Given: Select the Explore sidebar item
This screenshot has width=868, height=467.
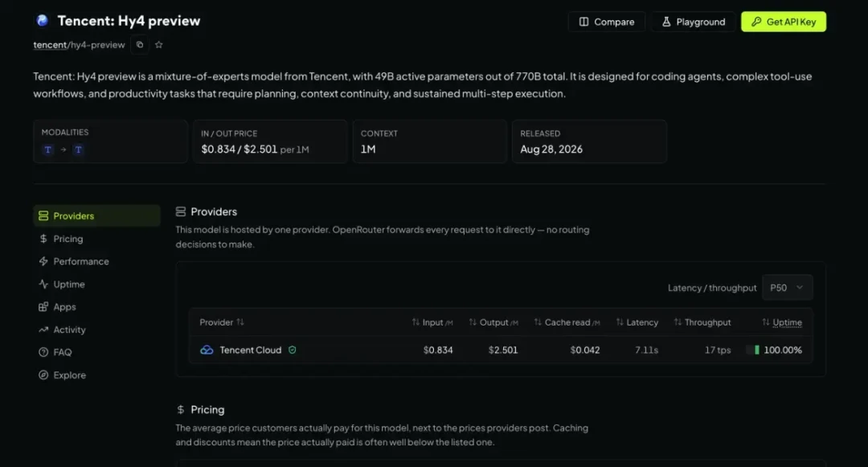Looking at the screenshot, I should click(x=97, y=375).
